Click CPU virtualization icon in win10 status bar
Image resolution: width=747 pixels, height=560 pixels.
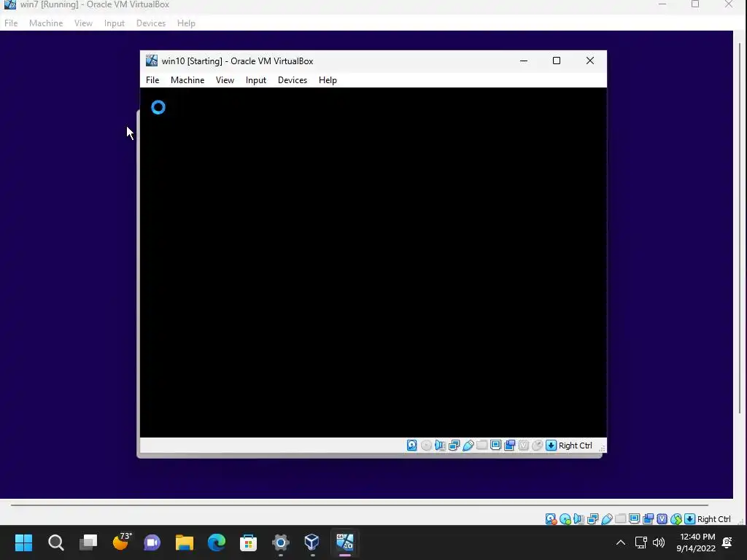click(x=523, y=446)
